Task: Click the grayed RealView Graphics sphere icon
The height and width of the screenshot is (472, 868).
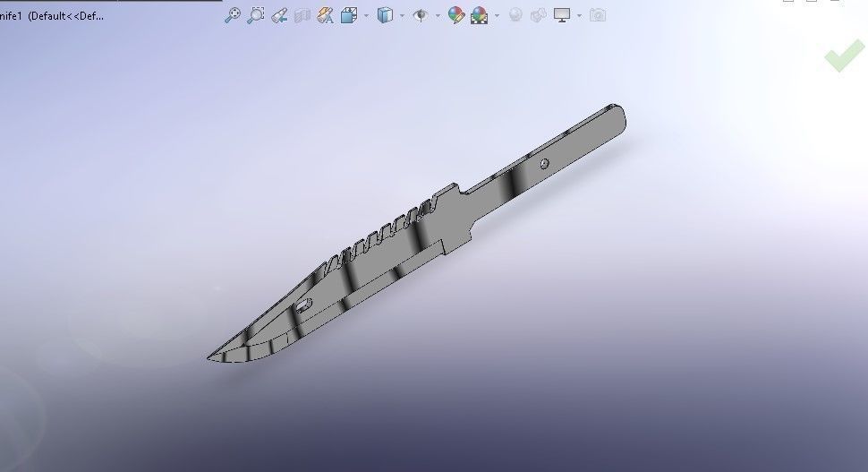Action: coord(515,15)
